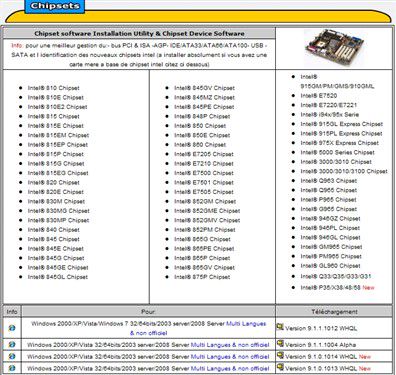Open Version 9.1.0.1014 WHQL download link

point(321,357)
